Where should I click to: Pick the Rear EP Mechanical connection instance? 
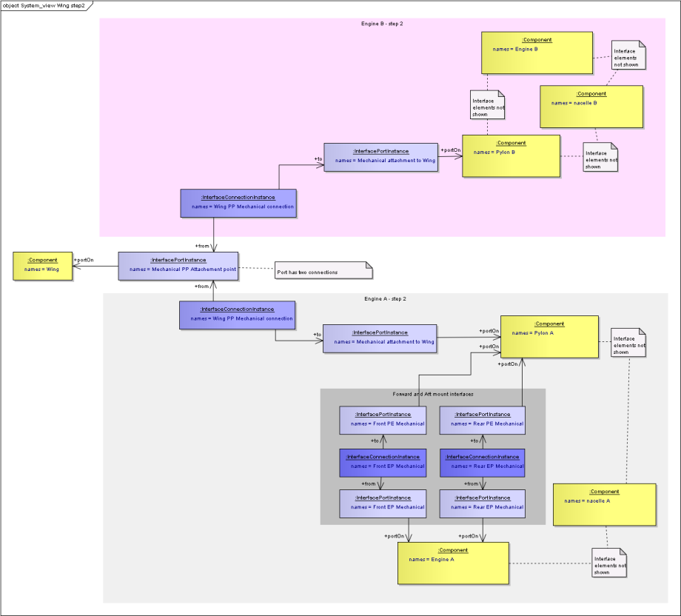click(483, 462)
